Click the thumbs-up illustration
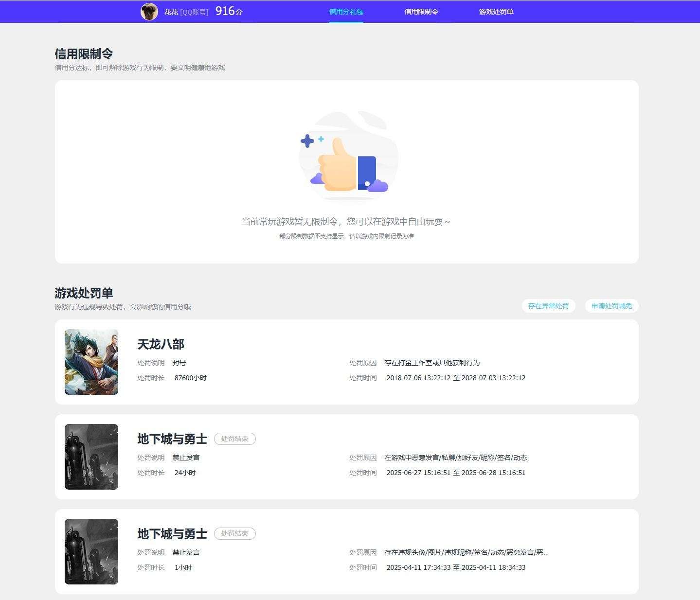The image size is (700, 600). (348, 157)
